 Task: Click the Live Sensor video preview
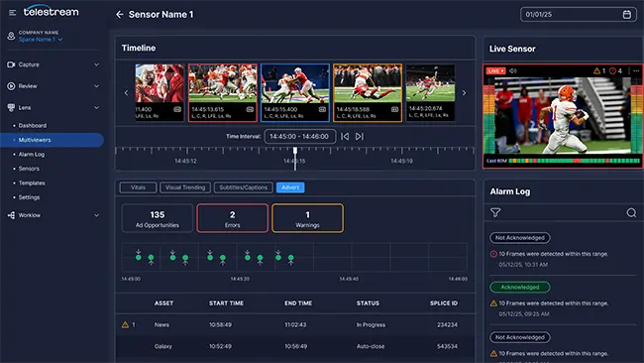coord(563,115)
